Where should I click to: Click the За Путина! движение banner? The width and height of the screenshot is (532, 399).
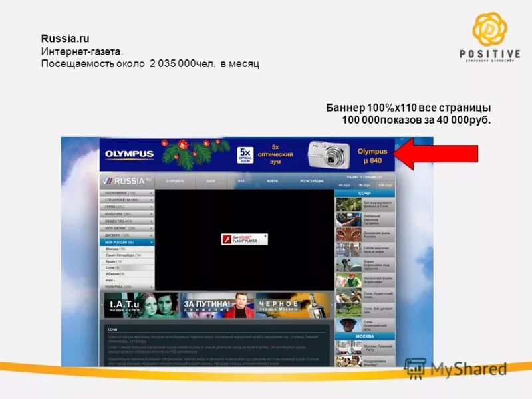(217, 305)
